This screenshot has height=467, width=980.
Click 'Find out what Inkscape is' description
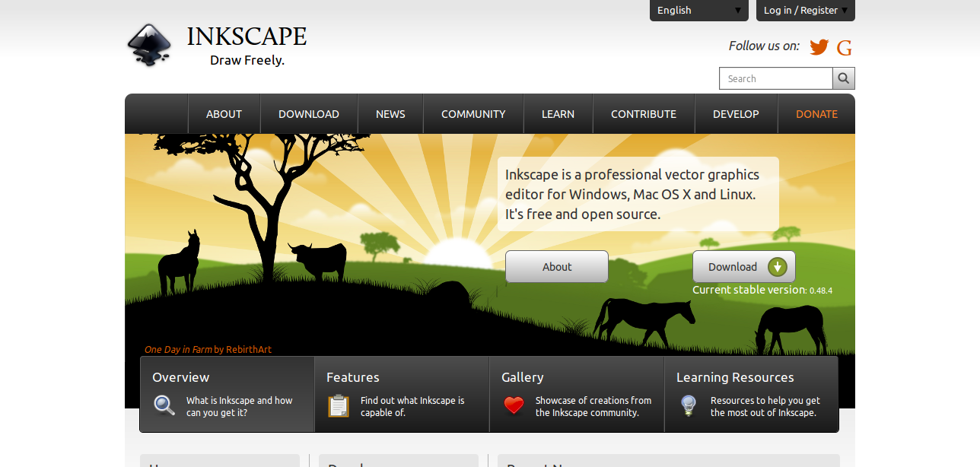pos(412,401)
